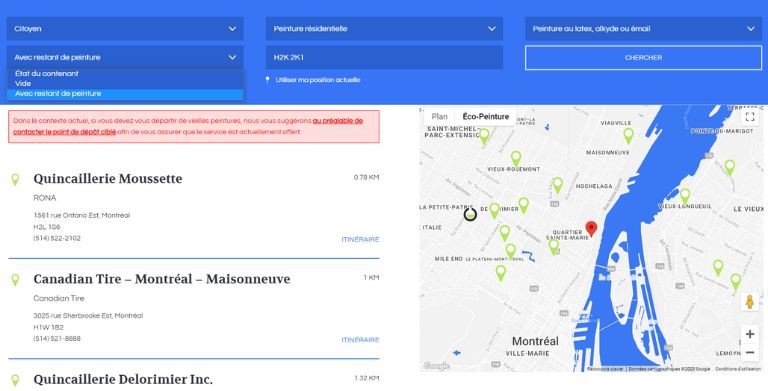The image size is (768, 391).
Task: Open Quincaillerie Moussette ITINÉRAIRE link
Action: coord(360,240)
